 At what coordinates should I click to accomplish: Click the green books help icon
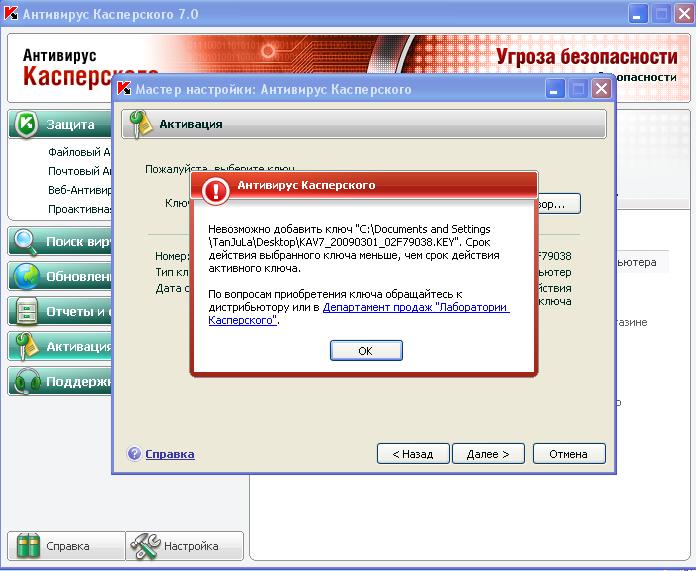click(x=28, y=546)
